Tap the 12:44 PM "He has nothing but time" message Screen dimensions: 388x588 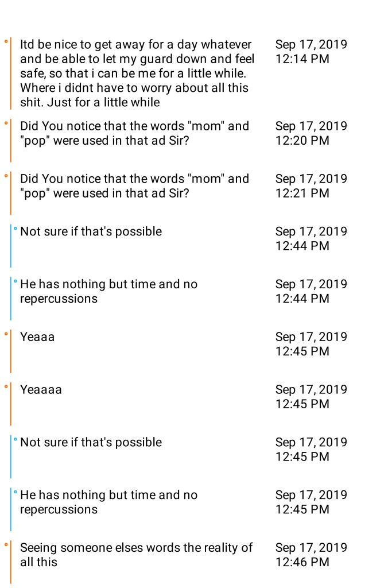pos(108,291)
